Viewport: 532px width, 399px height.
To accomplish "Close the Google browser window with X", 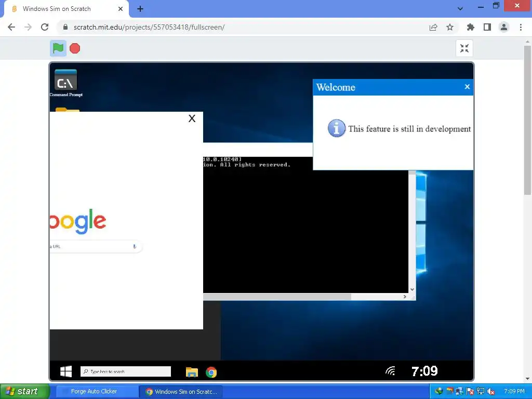I will click(x=192, y=118).
